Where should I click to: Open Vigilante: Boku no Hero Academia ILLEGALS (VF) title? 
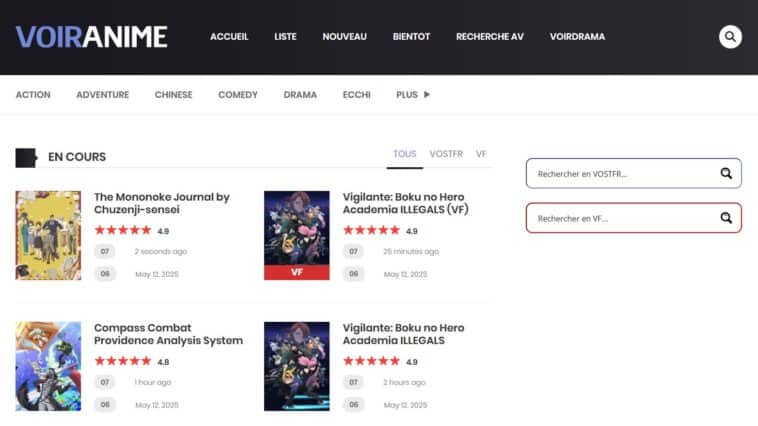[x=406, y=203]
